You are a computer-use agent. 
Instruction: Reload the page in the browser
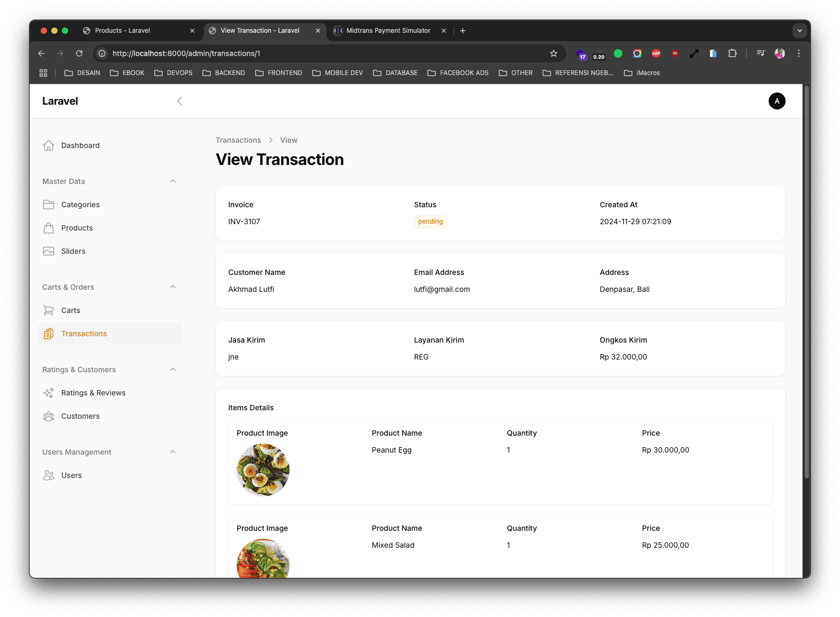pyautogui.click(x=79, y=53)
